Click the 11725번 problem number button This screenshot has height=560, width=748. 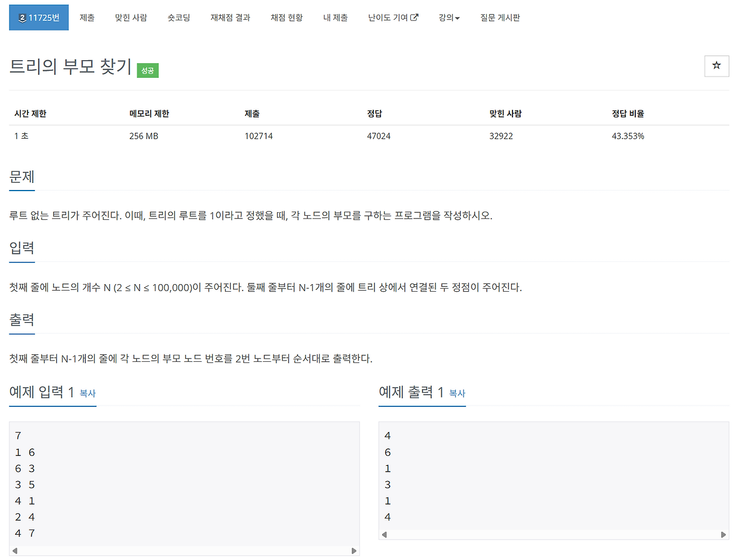click(x=39, y=17)
